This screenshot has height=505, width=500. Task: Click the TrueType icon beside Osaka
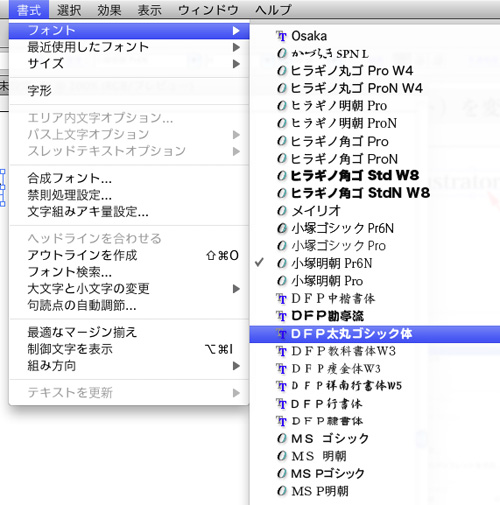point(282,36)
